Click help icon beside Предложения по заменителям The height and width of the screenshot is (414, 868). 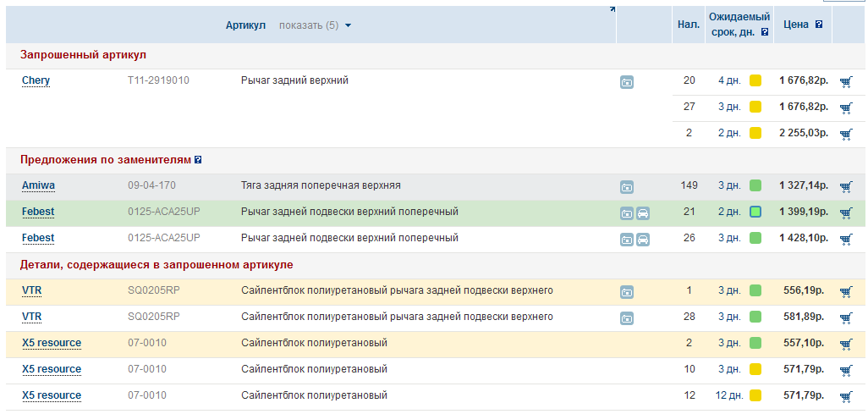[x=198, y=160]
